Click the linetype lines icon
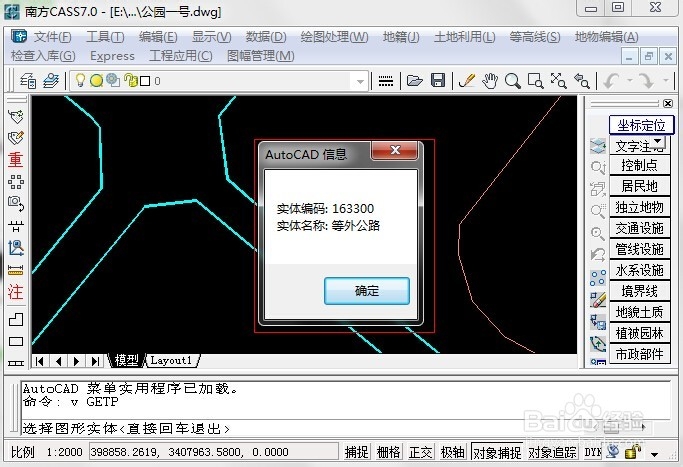Image resolution: width=683 pixels, height=467 pixels. tap(385, 81)
